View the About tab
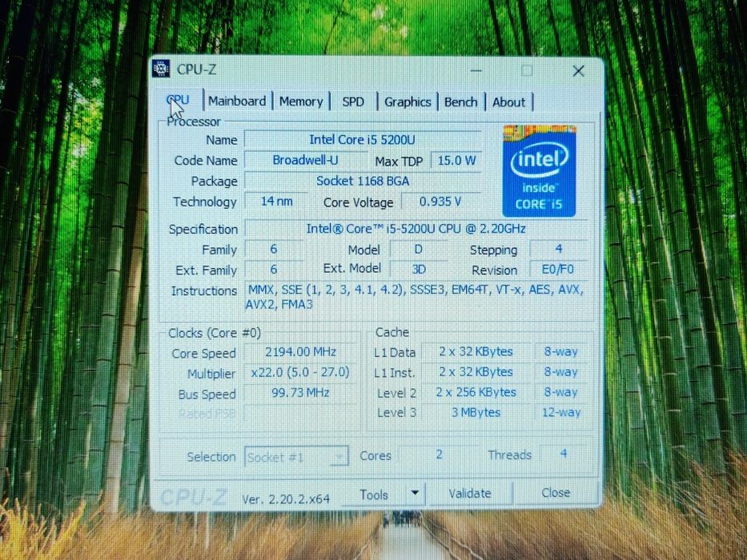 click(508, 102)
